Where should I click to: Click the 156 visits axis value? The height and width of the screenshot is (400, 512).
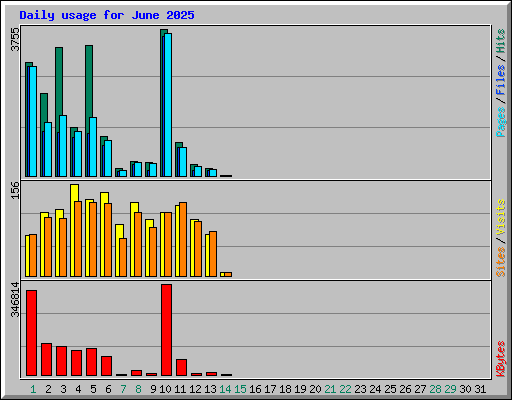15,190
